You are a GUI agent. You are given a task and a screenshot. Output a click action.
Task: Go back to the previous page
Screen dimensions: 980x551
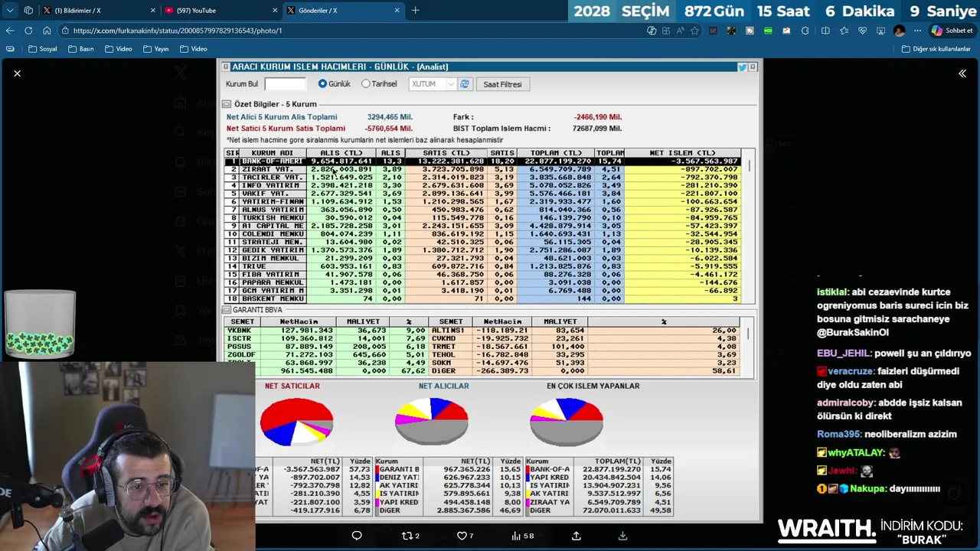pyautogui.click(x=10, y=31)
